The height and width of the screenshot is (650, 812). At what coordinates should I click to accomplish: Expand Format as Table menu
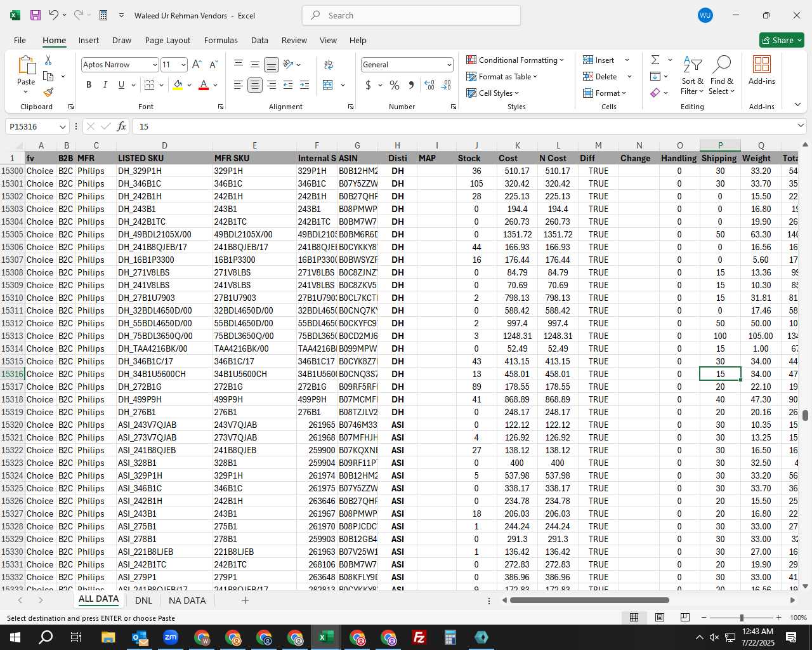tap(502, 76)
